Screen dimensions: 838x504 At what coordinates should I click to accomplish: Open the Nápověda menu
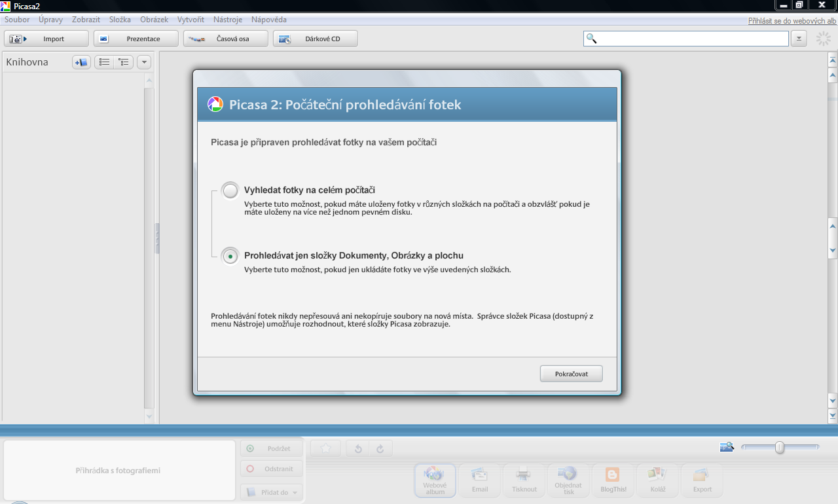tap(268, 20)
